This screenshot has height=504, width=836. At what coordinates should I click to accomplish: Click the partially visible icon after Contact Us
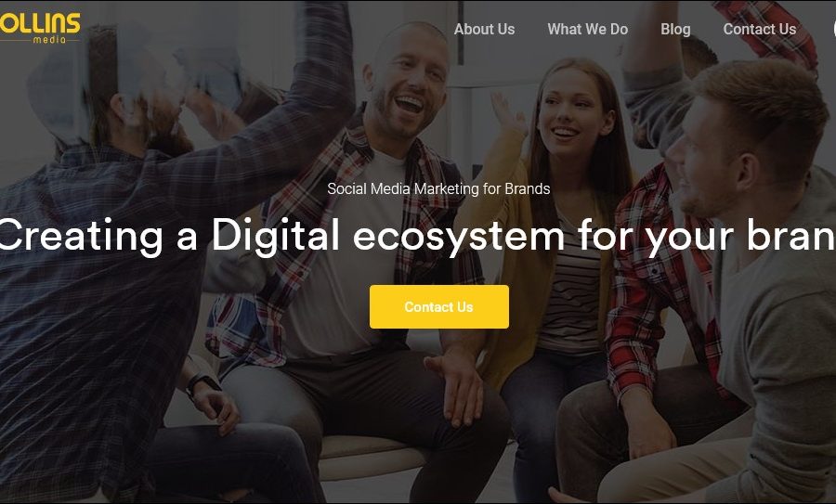click(x=833, y=30)
